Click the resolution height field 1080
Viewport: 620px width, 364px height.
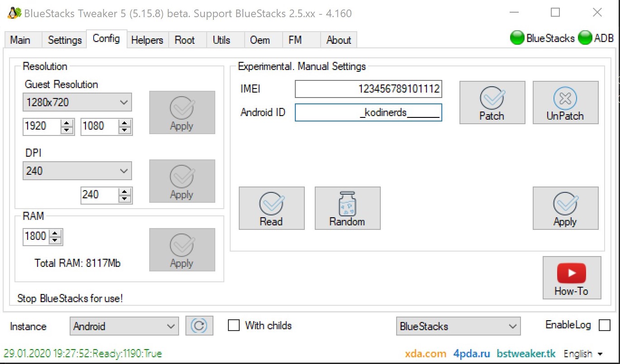[x=99, y=126]
